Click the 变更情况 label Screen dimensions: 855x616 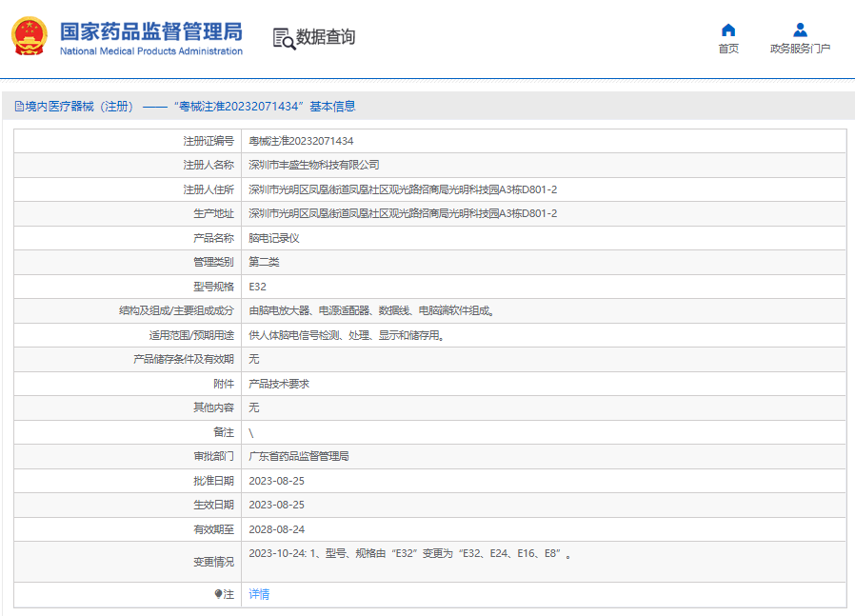[213, 562]
